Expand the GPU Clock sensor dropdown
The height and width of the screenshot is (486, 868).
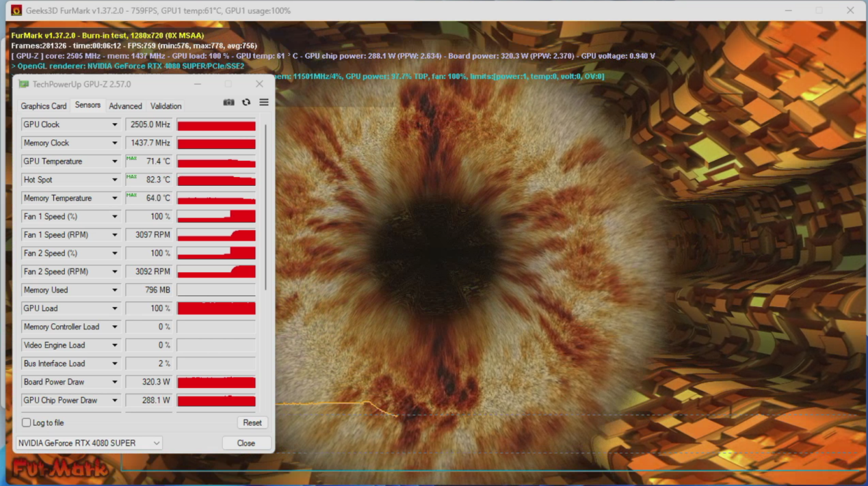tap(115, 125)
